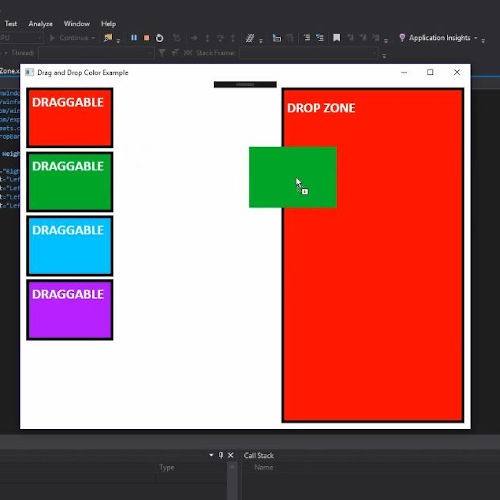Restart the debug session icon

click(159, 38)
